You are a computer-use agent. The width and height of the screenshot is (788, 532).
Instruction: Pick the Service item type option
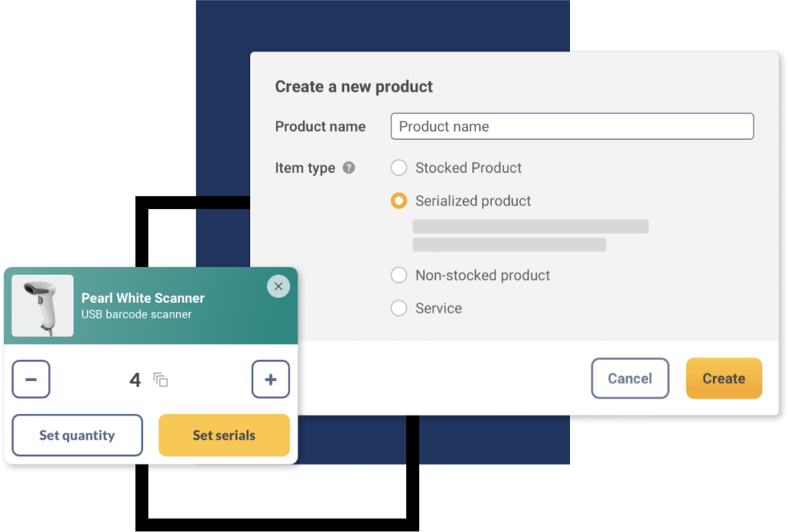pyautogui.click(x=399, y=308)
